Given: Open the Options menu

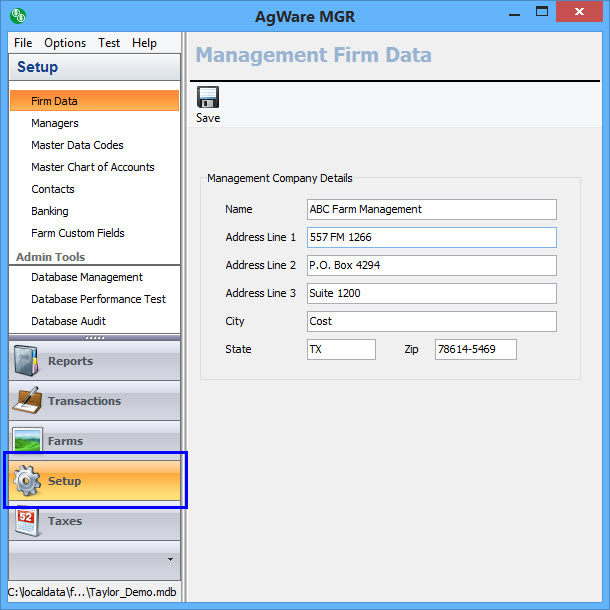Looking at the screenshot, I should (65, 43).
